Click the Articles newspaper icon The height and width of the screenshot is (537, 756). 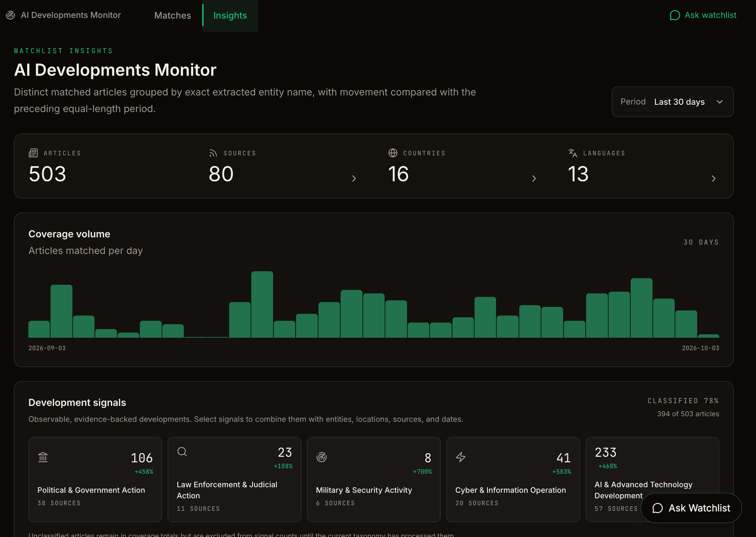pyautogui.click(x=33, y=153)
